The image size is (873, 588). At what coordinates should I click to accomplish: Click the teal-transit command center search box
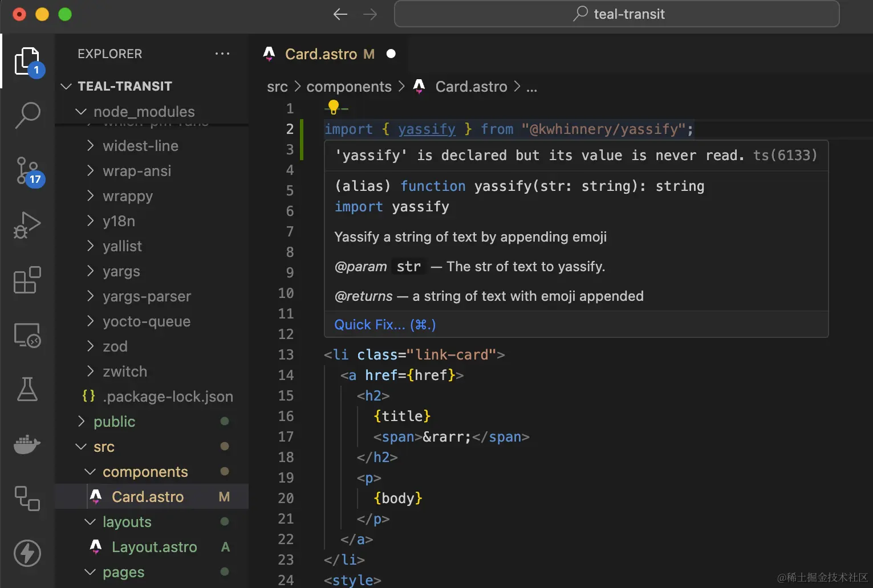point(617,14)
